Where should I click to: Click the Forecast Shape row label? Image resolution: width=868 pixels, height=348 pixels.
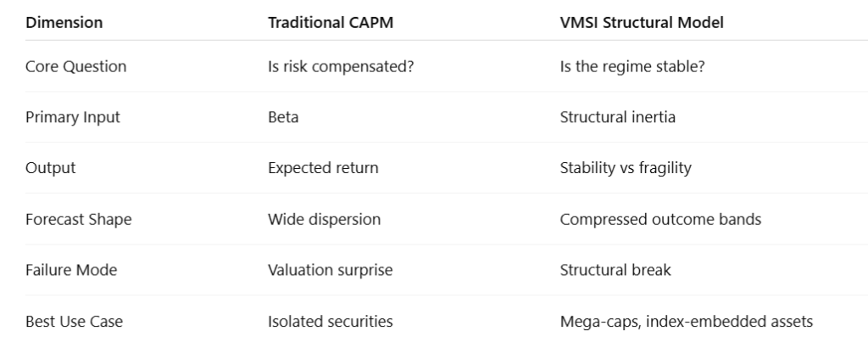(79, 220)
